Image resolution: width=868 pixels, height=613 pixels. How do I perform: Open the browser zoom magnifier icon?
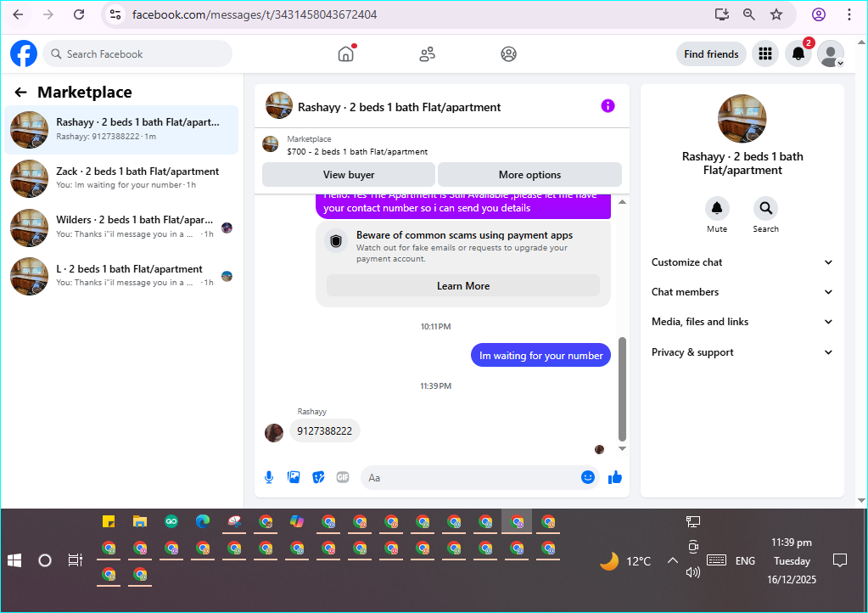[749, 14]
